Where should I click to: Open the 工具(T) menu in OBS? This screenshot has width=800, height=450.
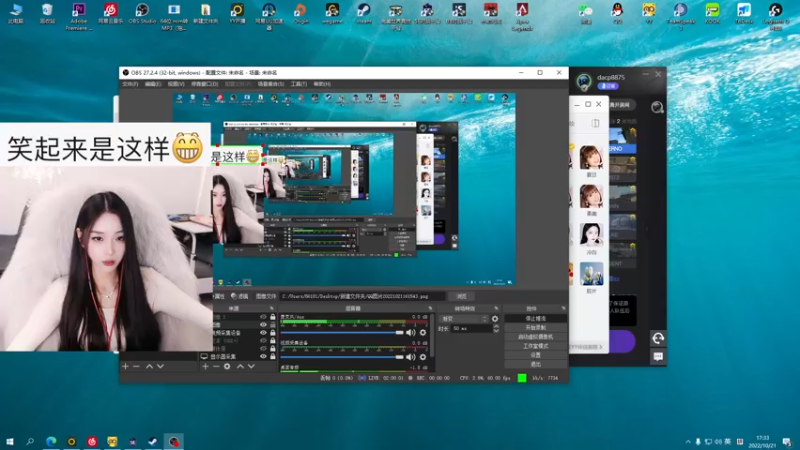(298, 84)
